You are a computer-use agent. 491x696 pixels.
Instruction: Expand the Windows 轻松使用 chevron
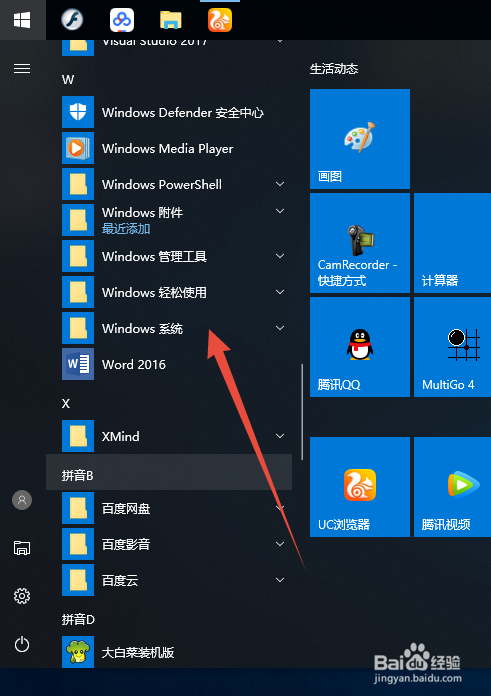coord(280,292)
